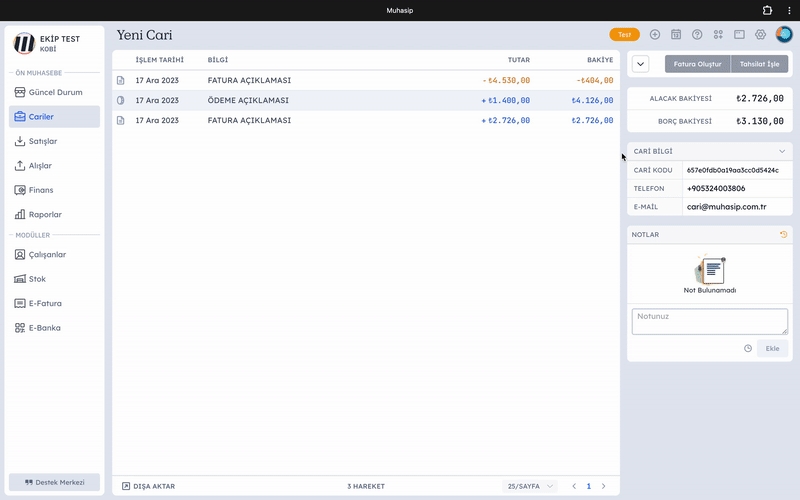Open Satışlar in the sidebar
The height and width of the screenshot is (500, 800).
pyautogui.click(x=42, y=141)
